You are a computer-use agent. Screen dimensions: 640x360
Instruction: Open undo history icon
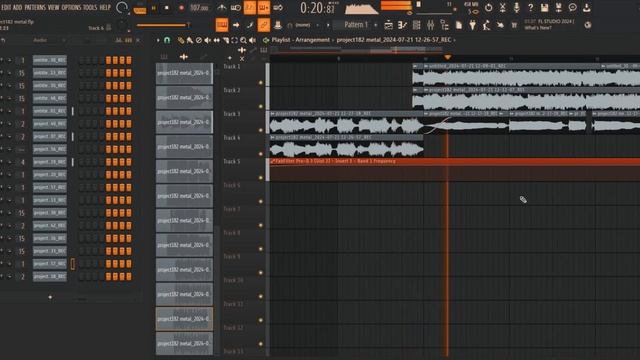pyautogui.click(x=489, y=7)
